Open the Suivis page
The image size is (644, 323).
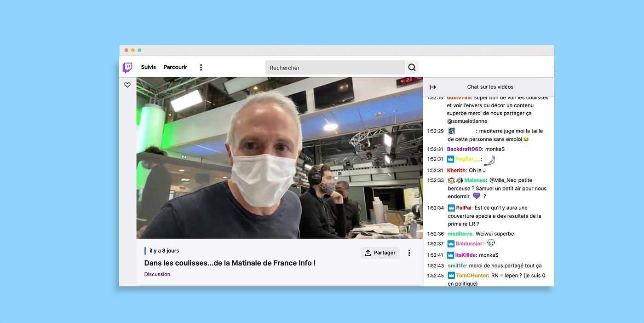click(149, 67)
